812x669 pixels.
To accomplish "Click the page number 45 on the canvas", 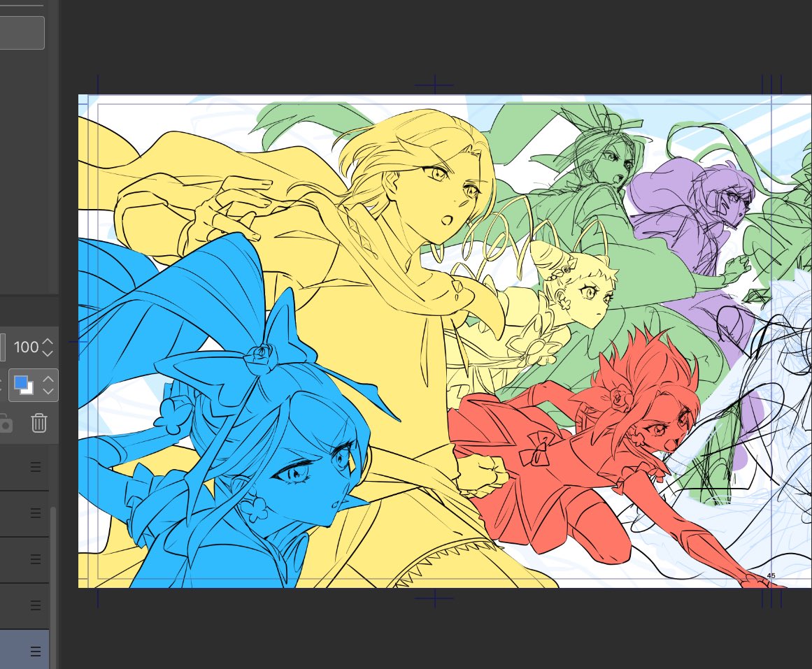I will [x=771, y=575].
